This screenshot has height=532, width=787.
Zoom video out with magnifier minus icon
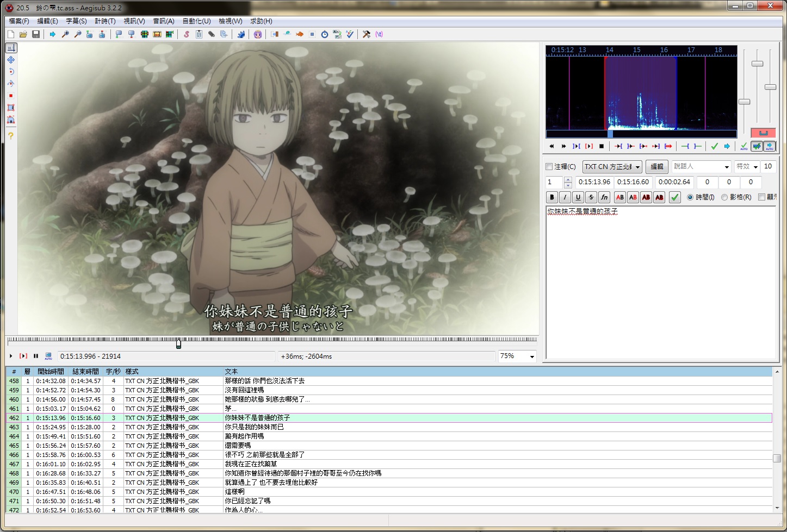(78, 34)
